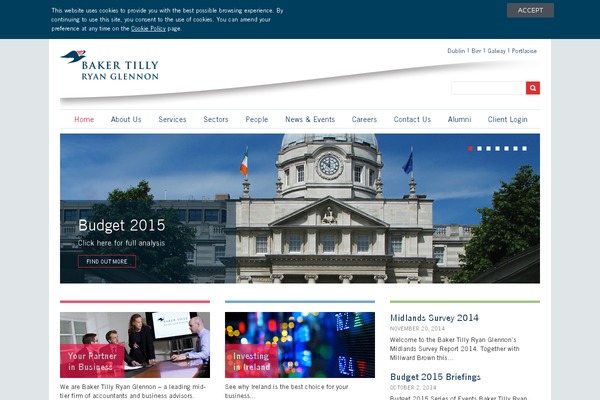Open the Contact Us menu

tap(412, 119)
